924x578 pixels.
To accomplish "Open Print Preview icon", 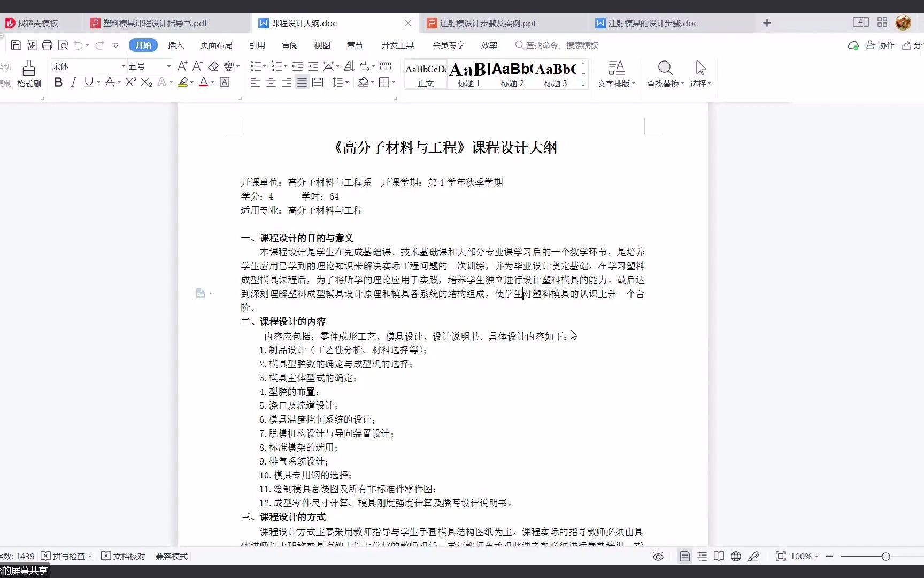I will point(63,45).
